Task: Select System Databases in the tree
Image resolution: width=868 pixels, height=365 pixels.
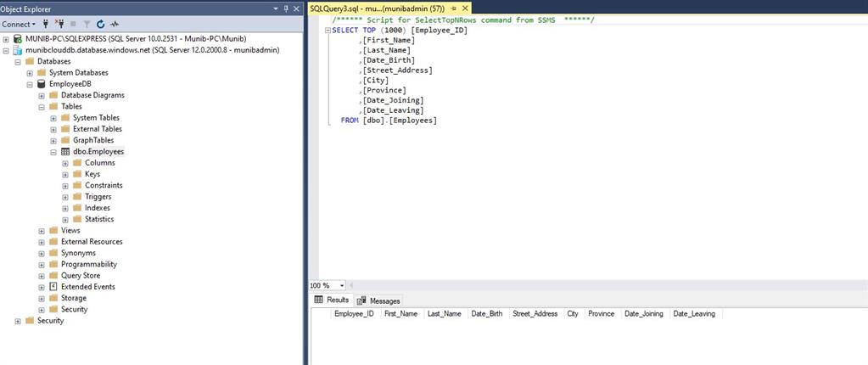Action: point(79,72)
